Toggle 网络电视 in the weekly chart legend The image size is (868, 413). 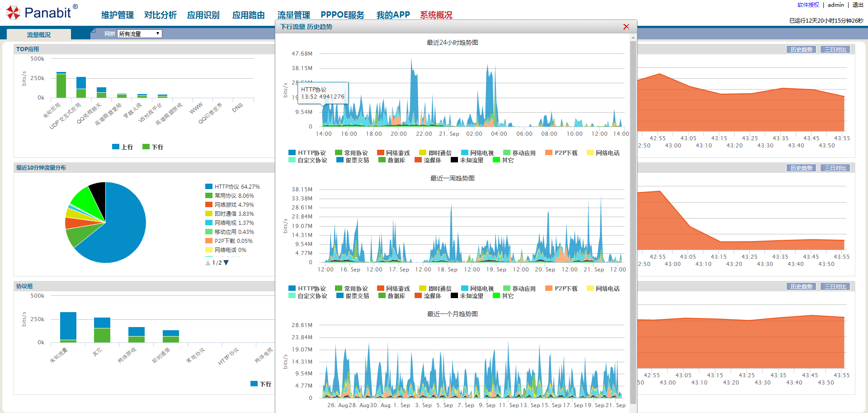point(477,289)
